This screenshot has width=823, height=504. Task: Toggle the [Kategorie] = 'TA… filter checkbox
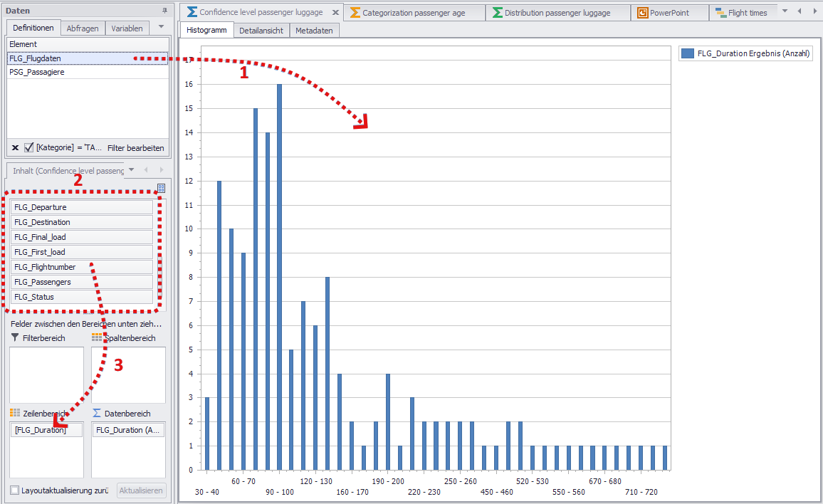28,147
